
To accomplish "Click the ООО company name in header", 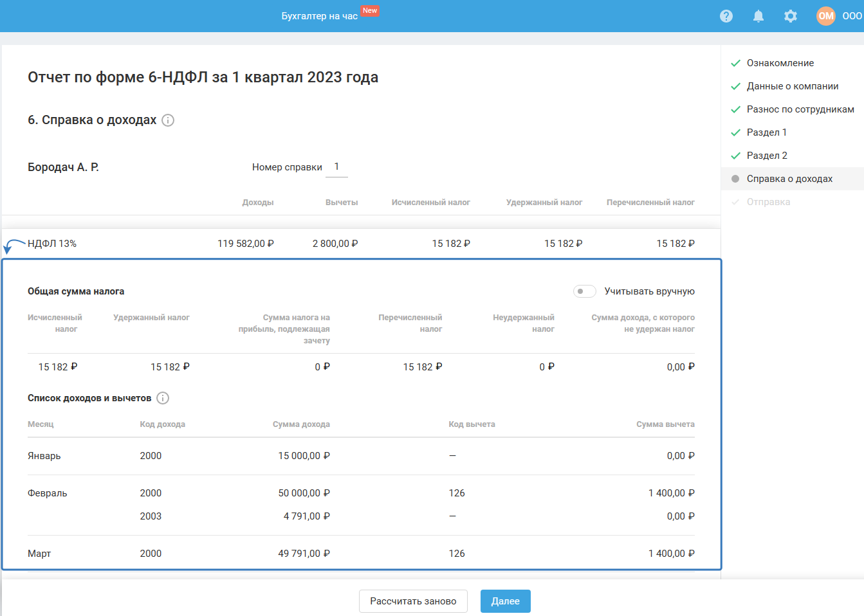I will [x=852, y=16].
